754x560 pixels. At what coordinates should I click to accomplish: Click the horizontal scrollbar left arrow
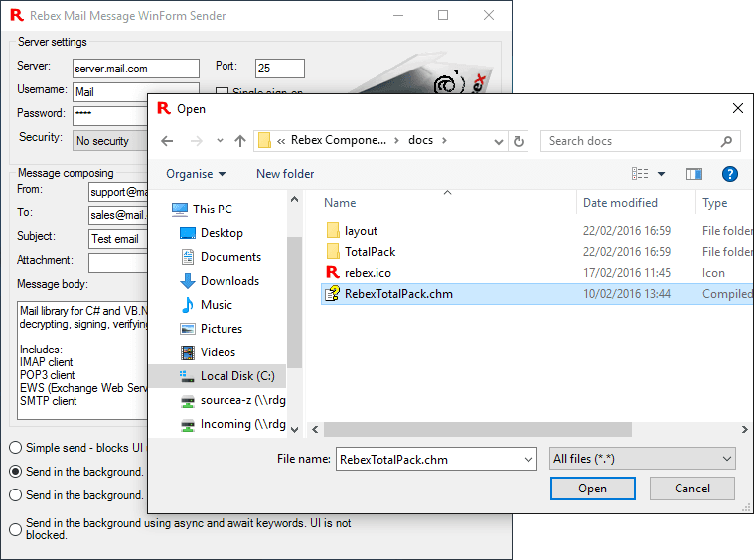click(315, 429)
